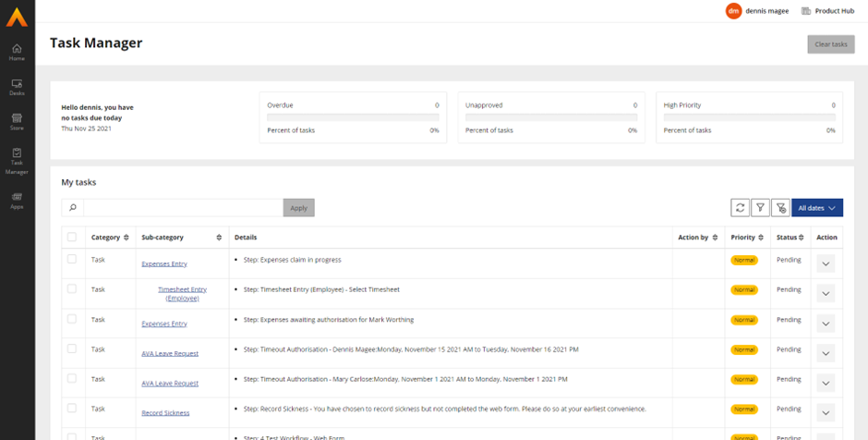Click the Unapproved progress bar

coord(551,117)
